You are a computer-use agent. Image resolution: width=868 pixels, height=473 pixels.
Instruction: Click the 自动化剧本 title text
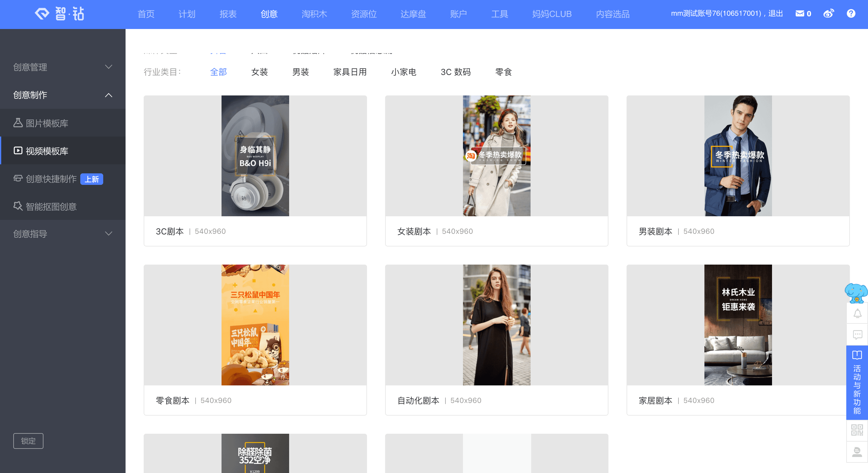click(418, 400)
